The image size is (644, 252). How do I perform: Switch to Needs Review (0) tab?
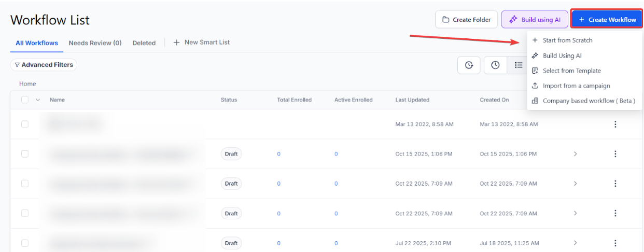(x=95, y=43)
